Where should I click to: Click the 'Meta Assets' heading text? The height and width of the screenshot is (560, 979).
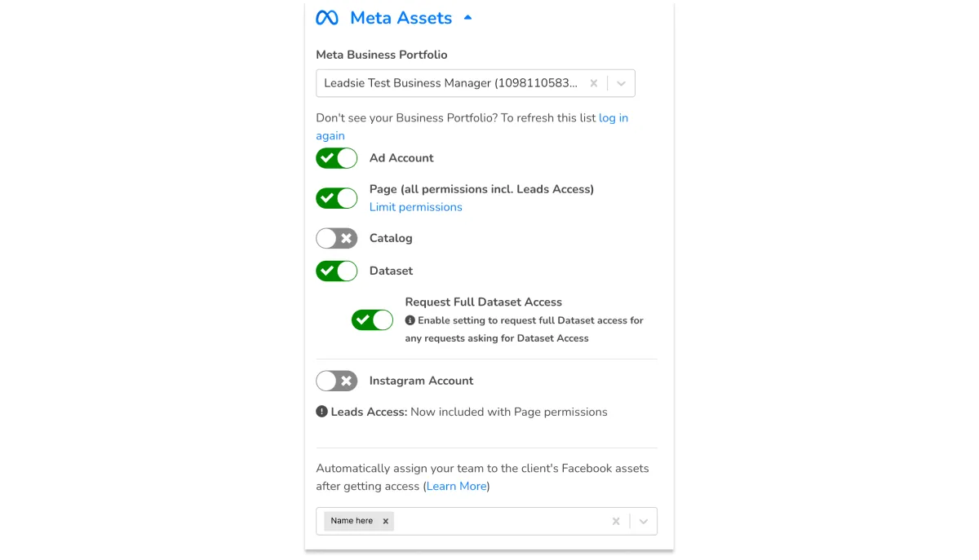[401, 17]
